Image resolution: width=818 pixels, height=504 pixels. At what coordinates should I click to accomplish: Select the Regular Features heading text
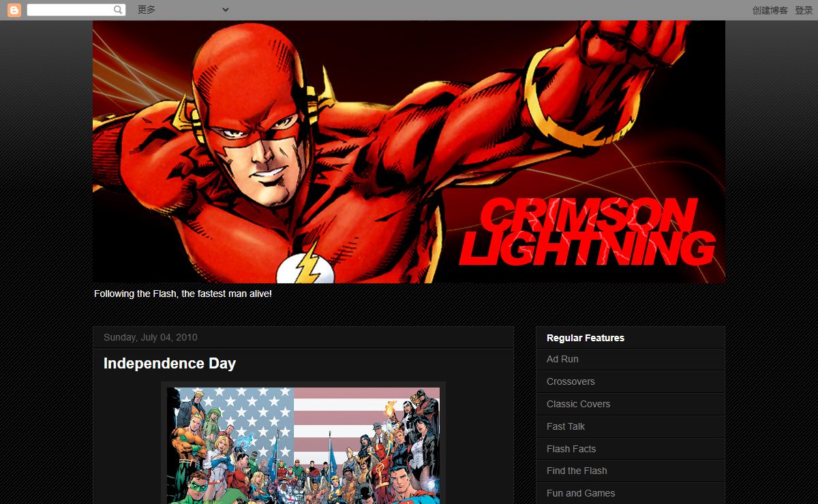click(586, 338)
